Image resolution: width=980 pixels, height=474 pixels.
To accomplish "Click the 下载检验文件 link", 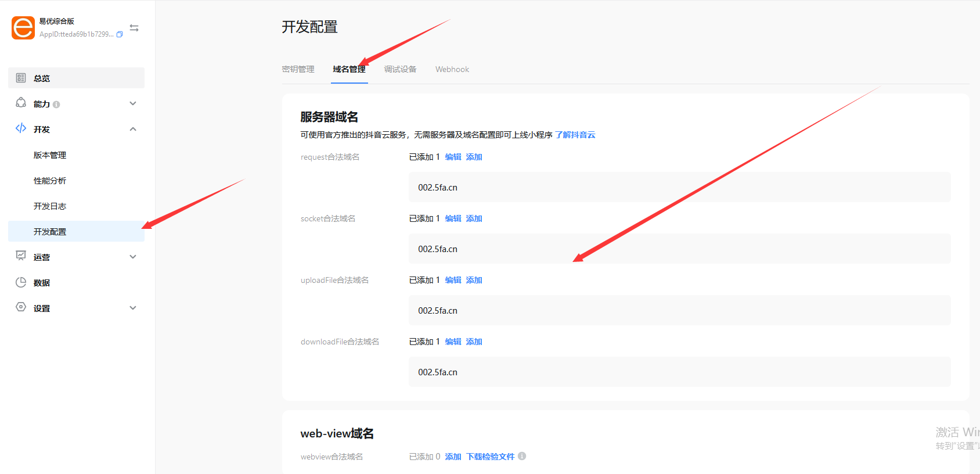I will (491, 457).
